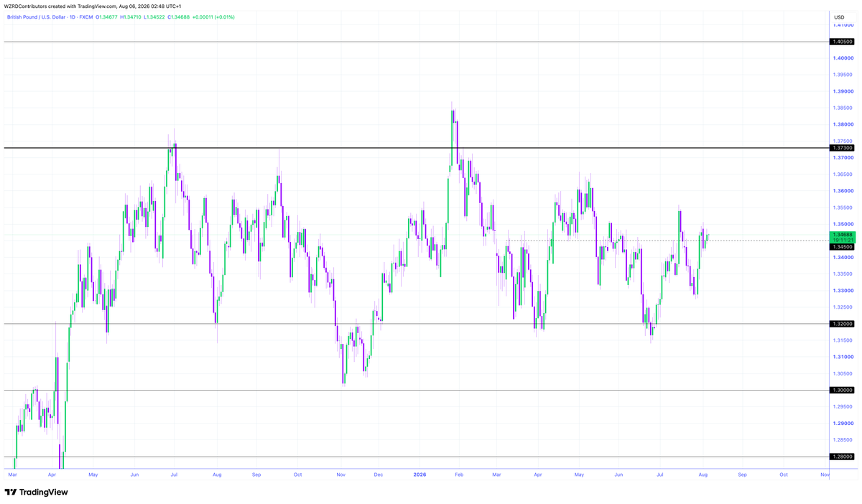Screen dimensions: 862x504
Task: Click the Dec label on the time axis
Action: (379, 475)
